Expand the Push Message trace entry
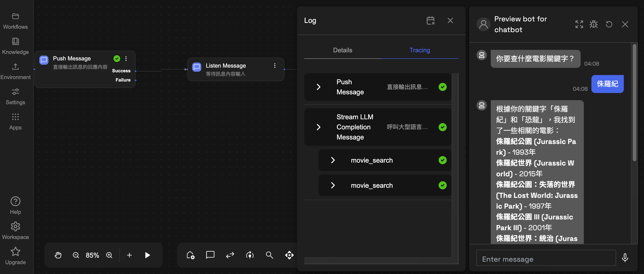Image resolution: width=644 pixels, height=274 pixels. [x=318, y=87]
